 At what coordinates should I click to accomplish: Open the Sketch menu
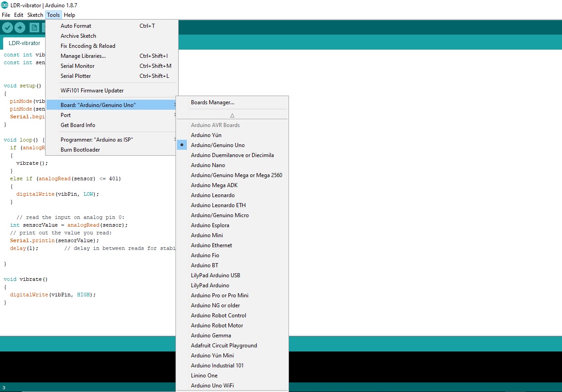[x=35, y=15]
